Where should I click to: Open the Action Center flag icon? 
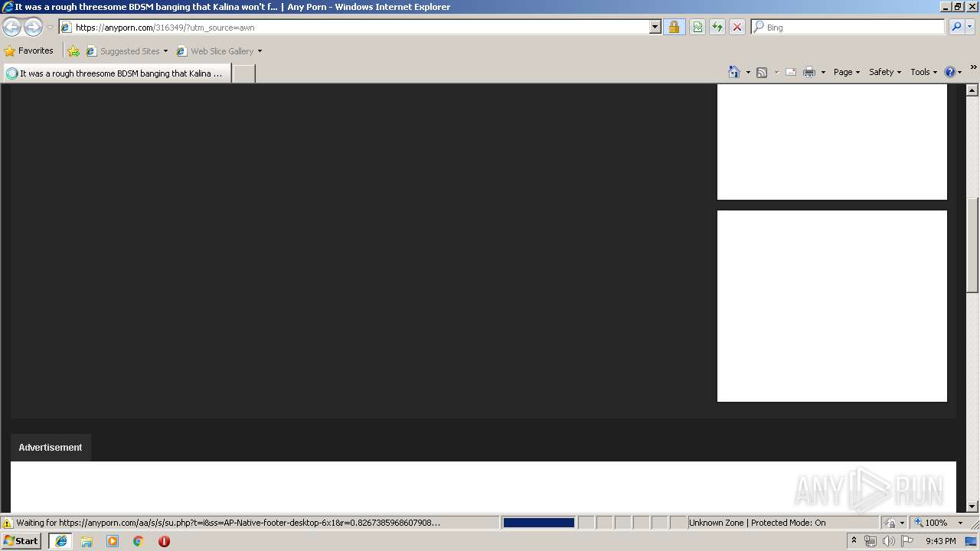(x=907, y=541)
